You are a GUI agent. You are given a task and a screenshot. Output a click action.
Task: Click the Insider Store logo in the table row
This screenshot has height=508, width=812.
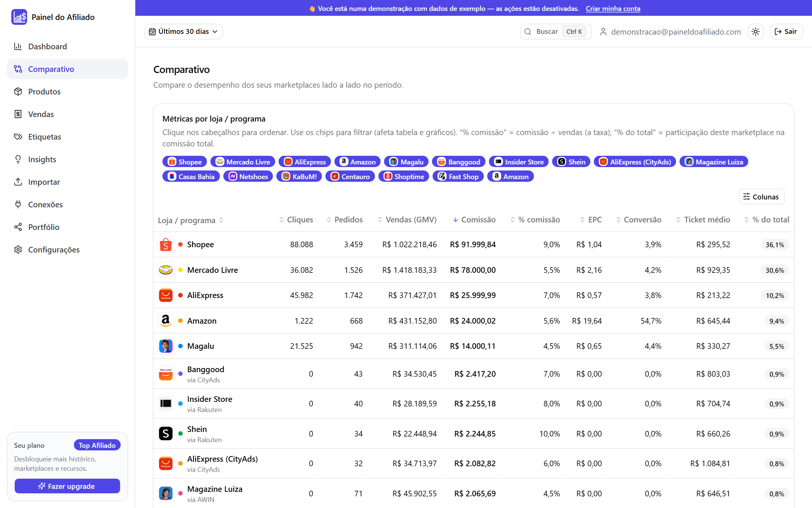(x=166, y=403)
